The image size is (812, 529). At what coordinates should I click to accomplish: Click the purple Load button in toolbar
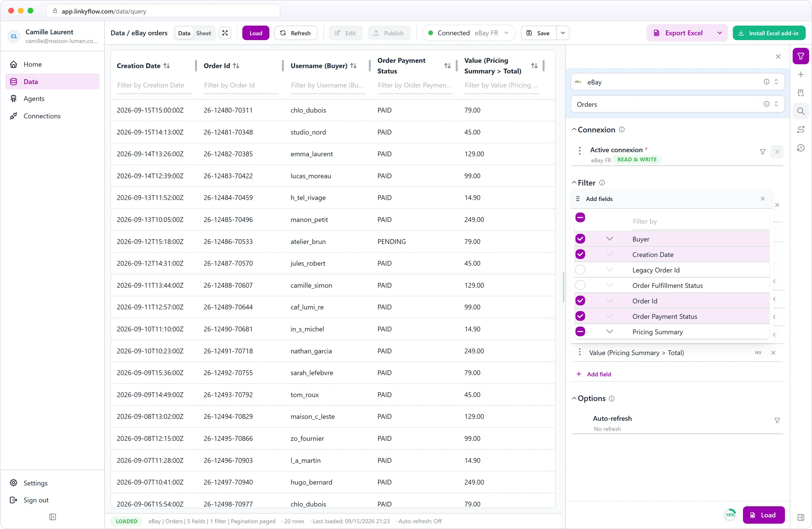point(256,33)
